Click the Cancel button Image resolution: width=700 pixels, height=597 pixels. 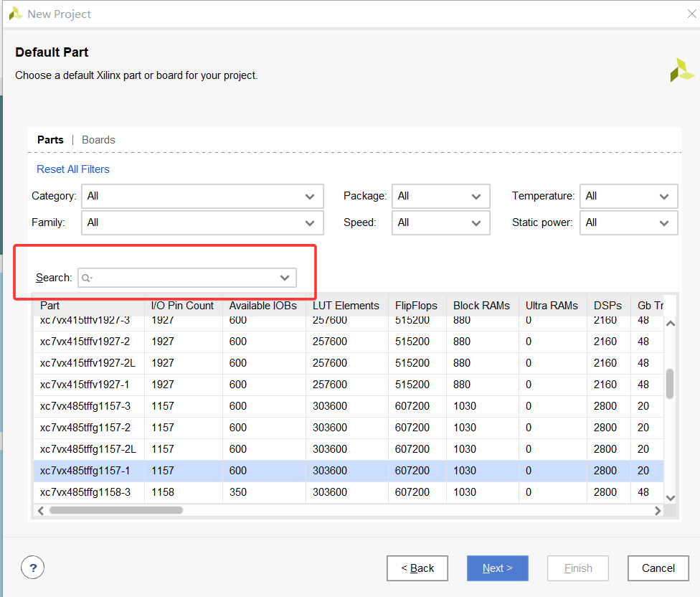coord(658,568)
